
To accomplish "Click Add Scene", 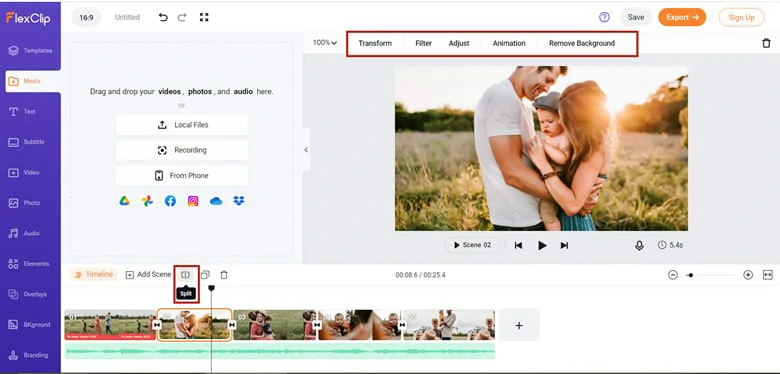I will tap(148, 275).
